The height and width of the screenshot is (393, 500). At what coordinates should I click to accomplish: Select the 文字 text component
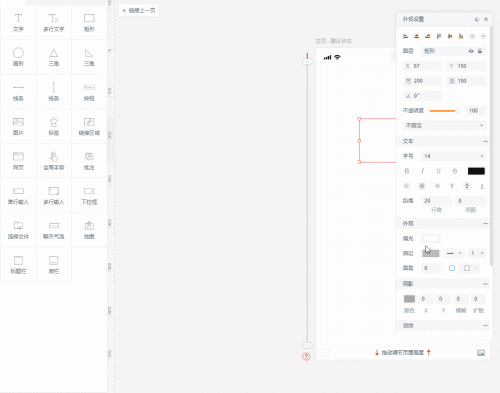[x=18, y=23]
